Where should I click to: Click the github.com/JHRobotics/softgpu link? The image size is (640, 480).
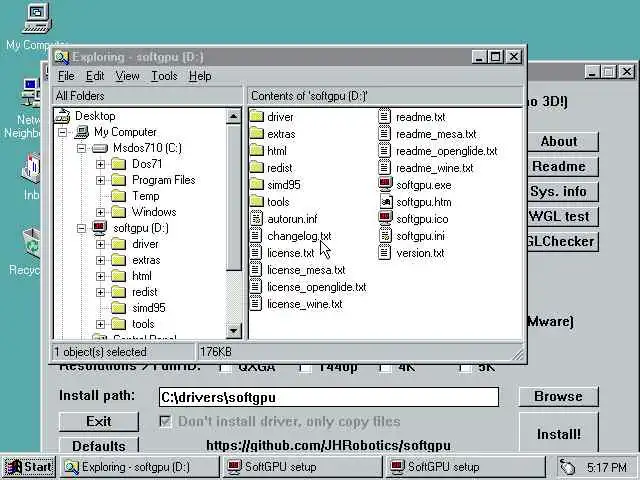pos(329,445)
